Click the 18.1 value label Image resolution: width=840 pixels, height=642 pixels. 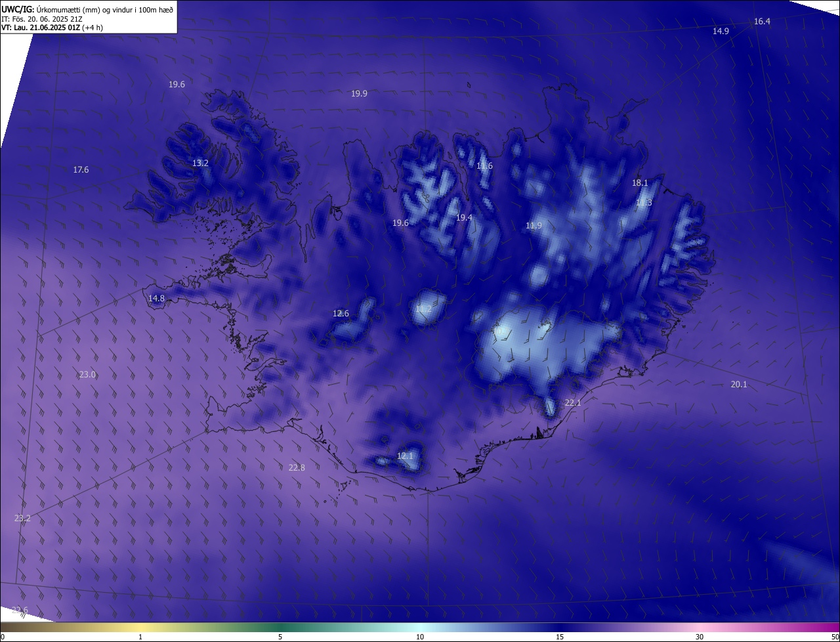coord(640,183)
